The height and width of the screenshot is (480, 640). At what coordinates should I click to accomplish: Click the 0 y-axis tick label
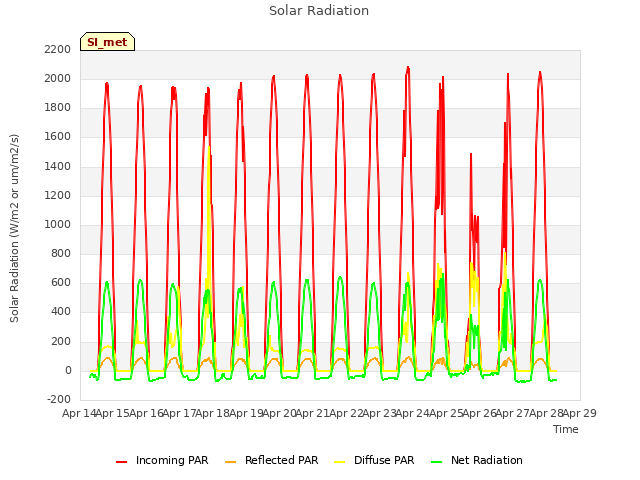pyautogui.click(x=68, y=371)
